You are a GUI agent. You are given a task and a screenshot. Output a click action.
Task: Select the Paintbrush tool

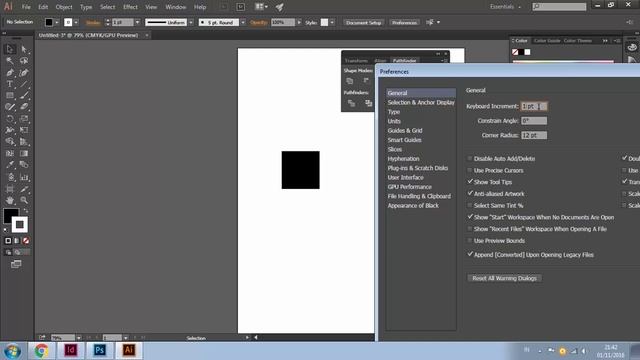24,96
